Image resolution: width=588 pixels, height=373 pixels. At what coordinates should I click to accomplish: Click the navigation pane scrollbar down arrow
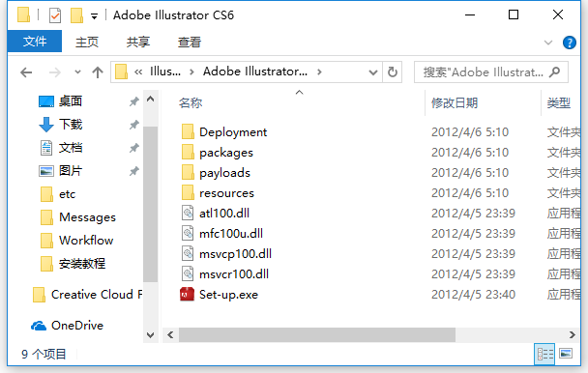(x=150, y=334)
